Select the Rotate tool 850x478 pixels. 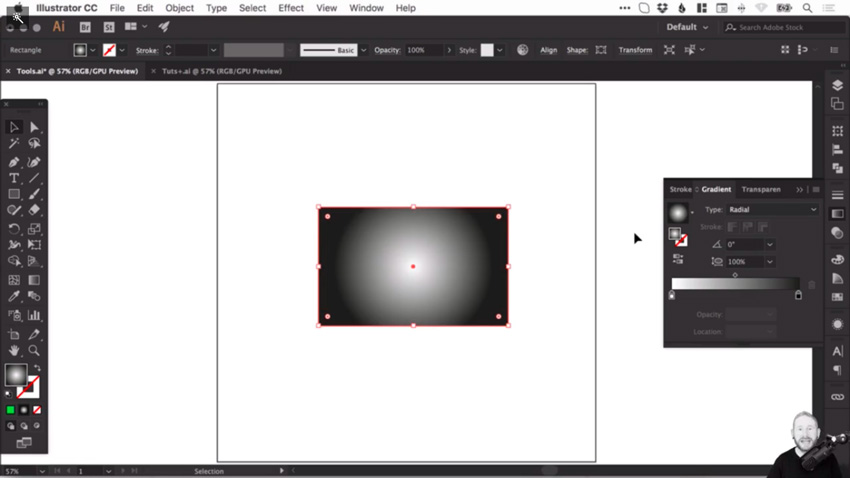click(x=14, y=229)
